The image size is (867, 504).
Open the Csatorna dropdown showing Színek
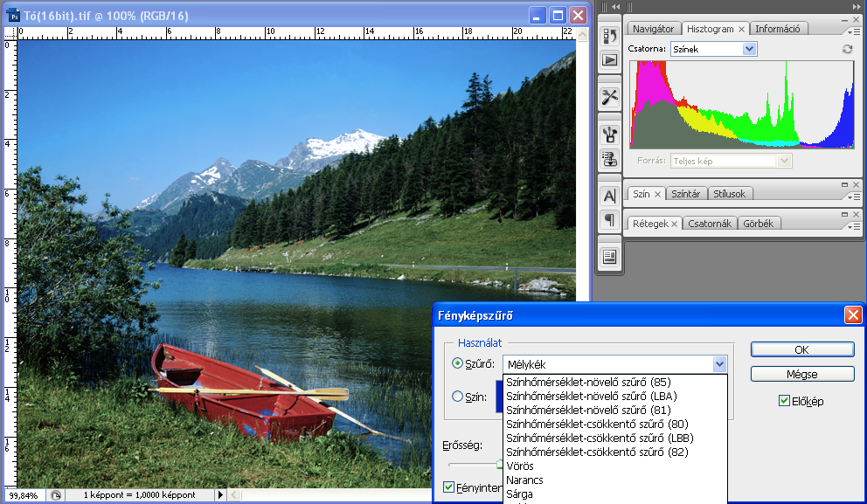click(x=713, y=49)
